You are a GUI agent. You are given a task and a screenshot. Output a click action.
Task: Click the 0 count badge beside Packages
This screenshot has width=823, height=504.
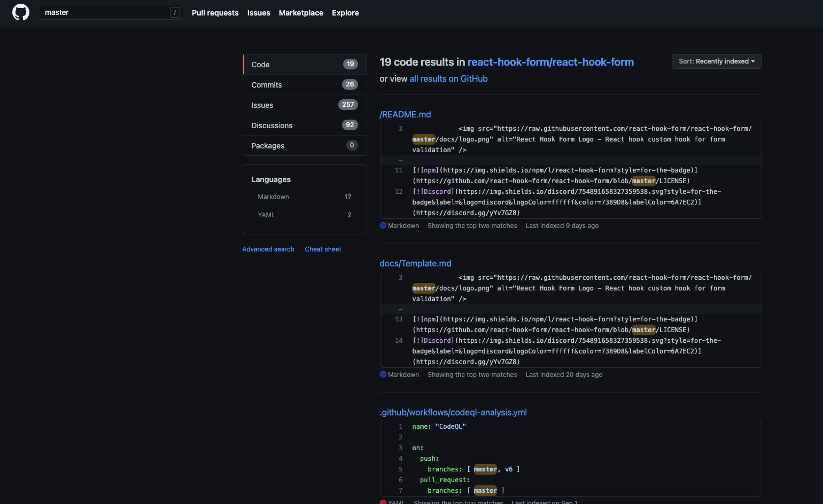pyautogui.click(x=352, y=145)
